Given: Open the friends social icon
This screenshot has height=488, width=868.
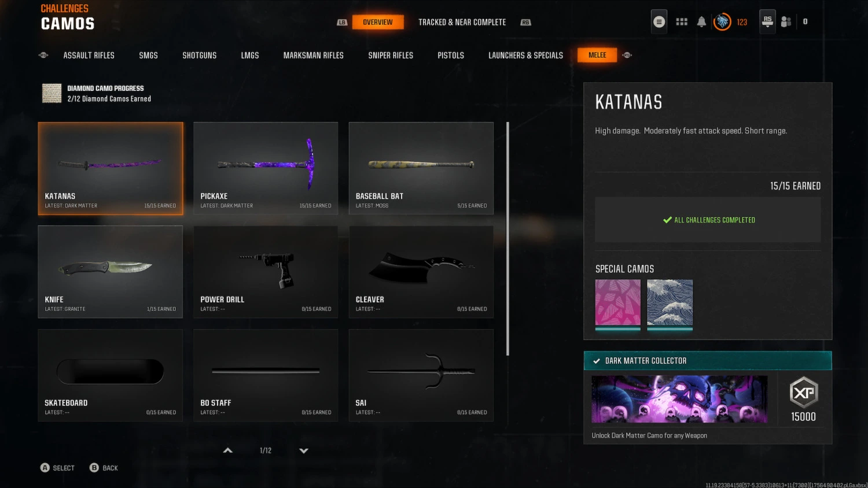Looking at the screenshot, I should pyautogui.click(x=786, y=22).
